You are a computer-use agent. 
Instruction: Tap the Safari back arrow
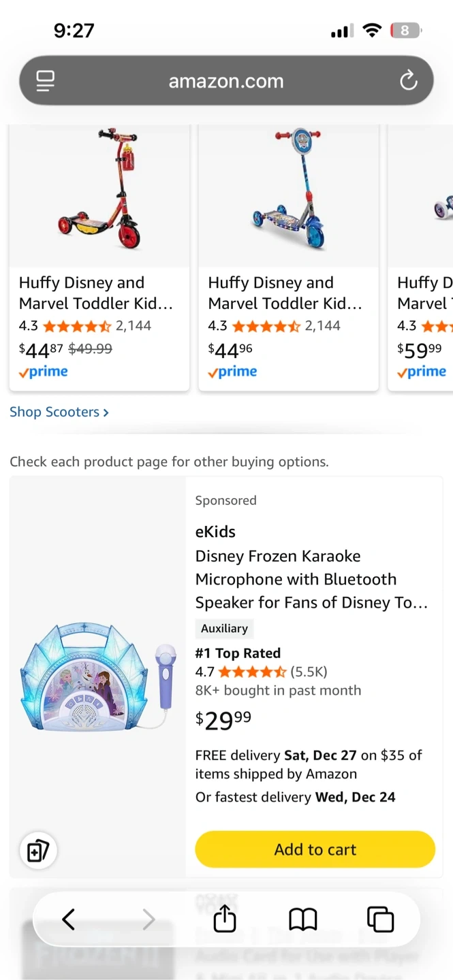point(68,919)
